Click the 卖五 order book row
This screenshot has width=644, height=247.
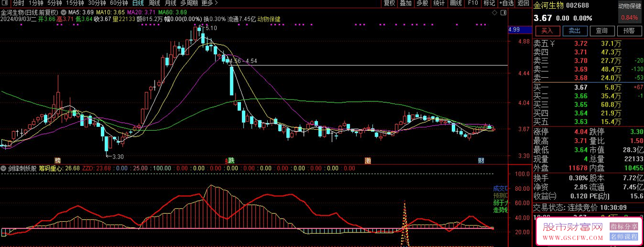[588, 43]
